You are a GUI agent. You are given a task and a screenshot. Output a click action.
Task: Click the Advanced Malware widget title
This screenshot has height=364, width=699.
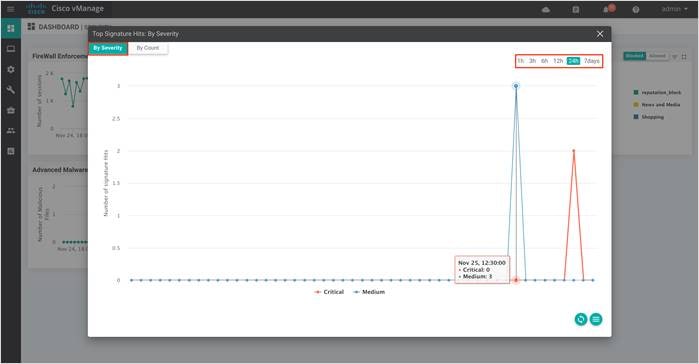pyautogui.click(x=60, y=170)
